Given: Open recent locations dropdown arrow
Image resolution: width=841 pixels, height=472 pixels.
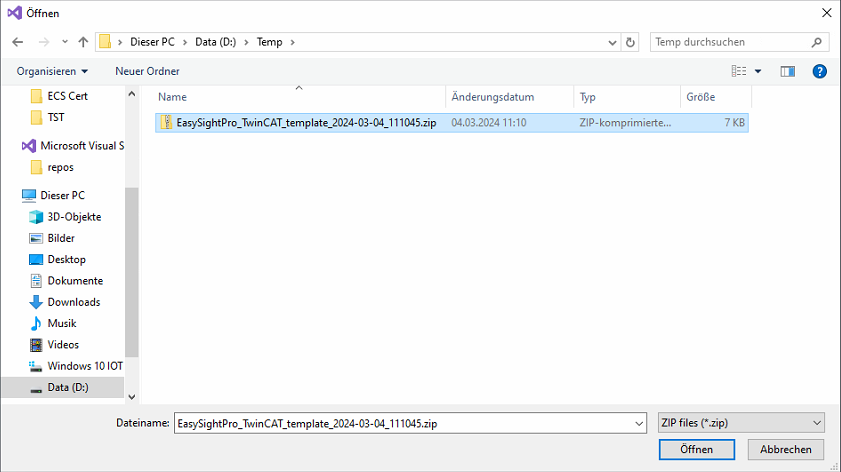Looking at the screenshot, I should click(x=64, y=43).
